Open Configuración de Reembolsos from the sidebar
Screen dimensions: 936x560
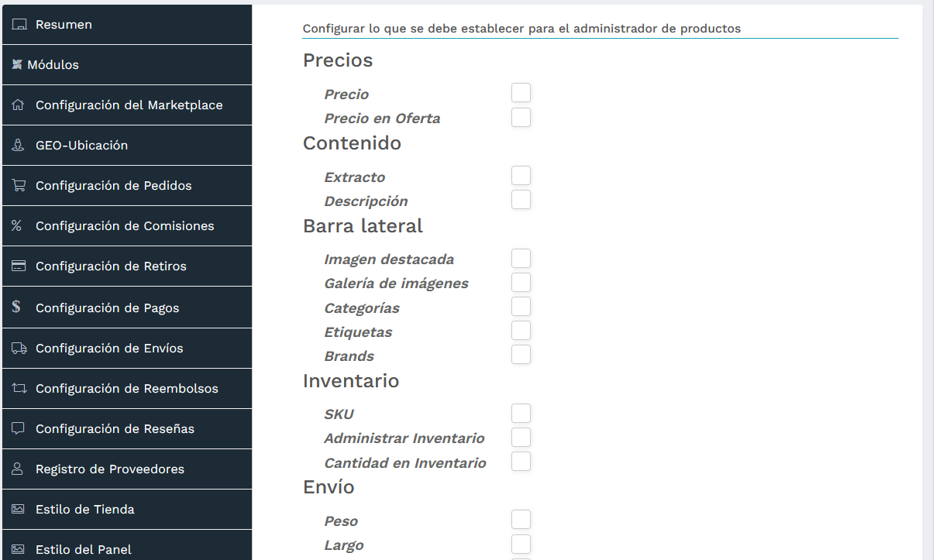[x=126, y=388]
